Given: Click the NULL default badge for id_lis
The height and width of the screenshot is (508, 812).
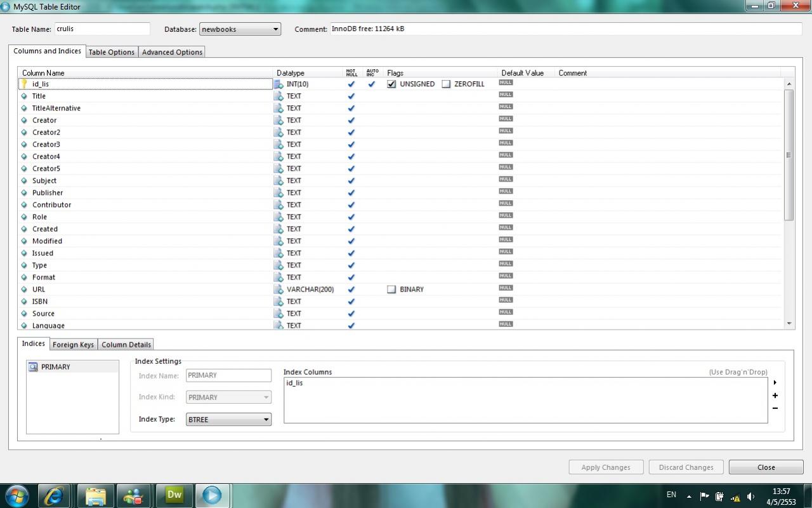Looking at the screenshot, I should 506,83.
